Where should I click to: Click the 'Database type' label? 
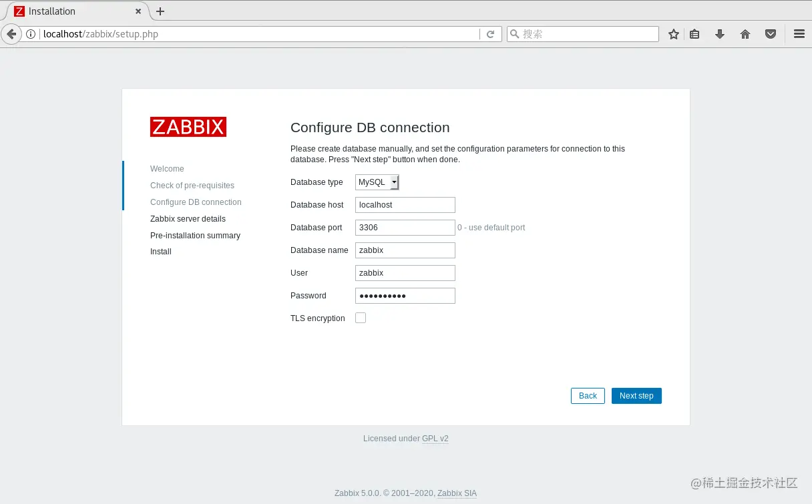click(317, 182)
